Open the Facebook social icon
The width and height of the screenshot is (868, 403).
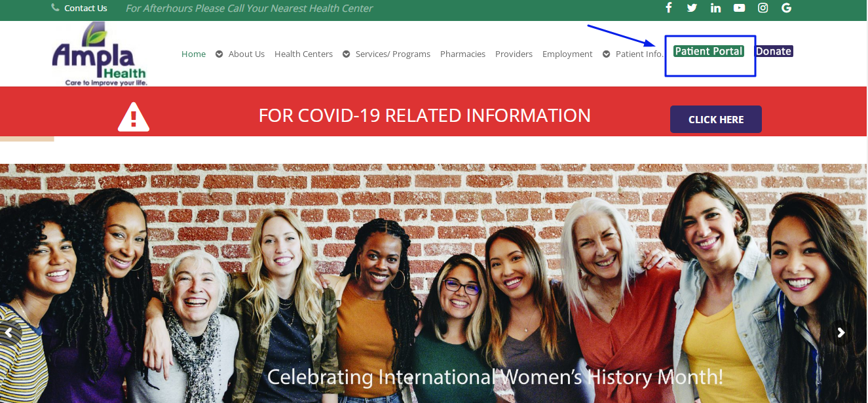click(669, 8)
